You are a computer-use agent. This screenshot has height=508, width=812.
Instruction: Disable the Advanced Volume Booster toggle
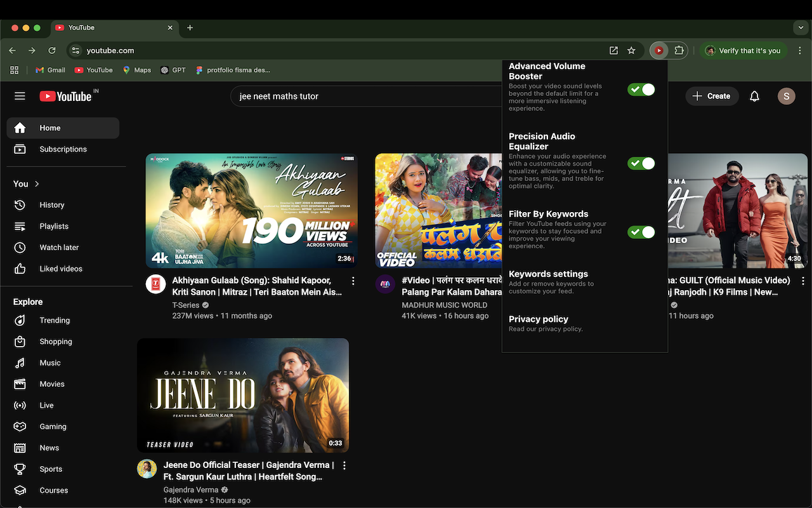(641, 90)
